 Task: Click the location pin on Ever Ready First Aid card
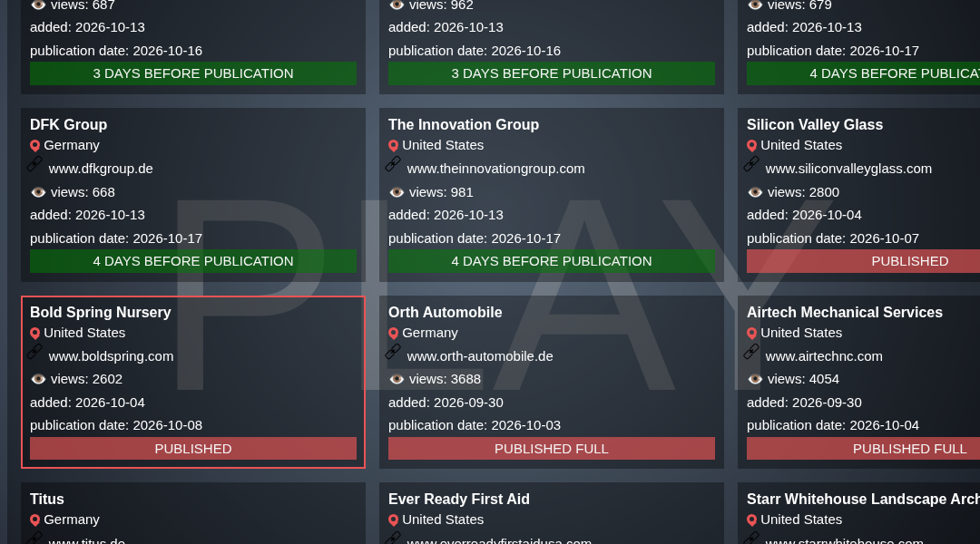[x=393, y=520]
